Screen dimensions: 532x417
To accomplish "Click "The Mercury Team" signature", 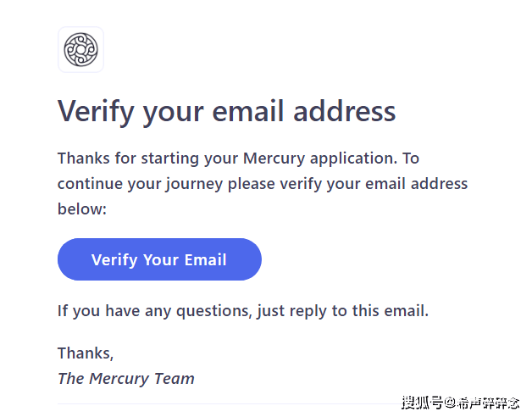I will (x=125, y=378).
